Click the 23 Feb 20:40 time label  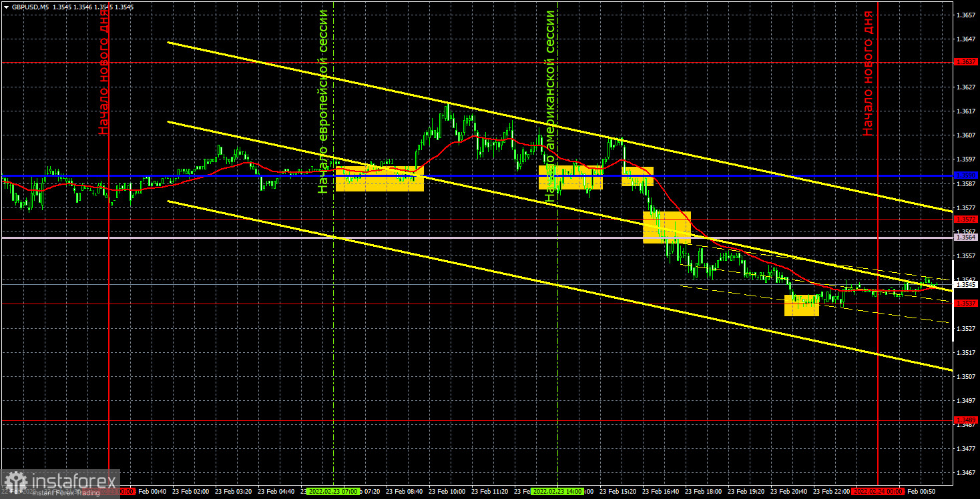click(x=788, y=491)
